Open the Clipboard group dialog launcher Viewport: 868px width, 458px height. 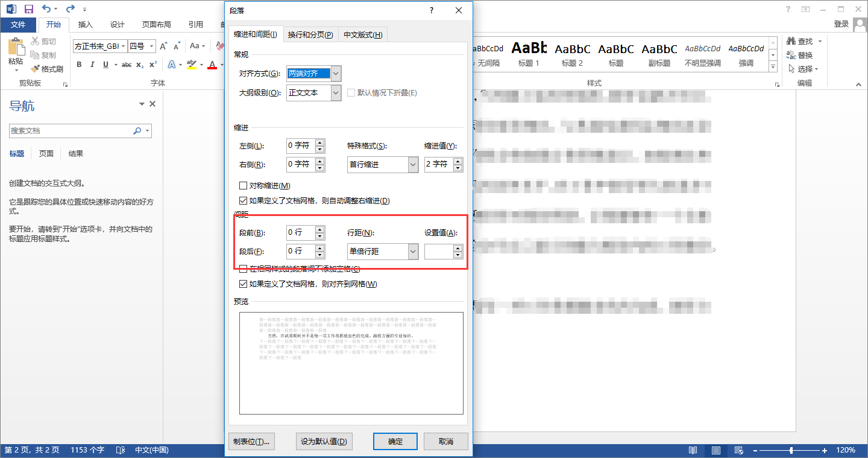coord(65,85)
